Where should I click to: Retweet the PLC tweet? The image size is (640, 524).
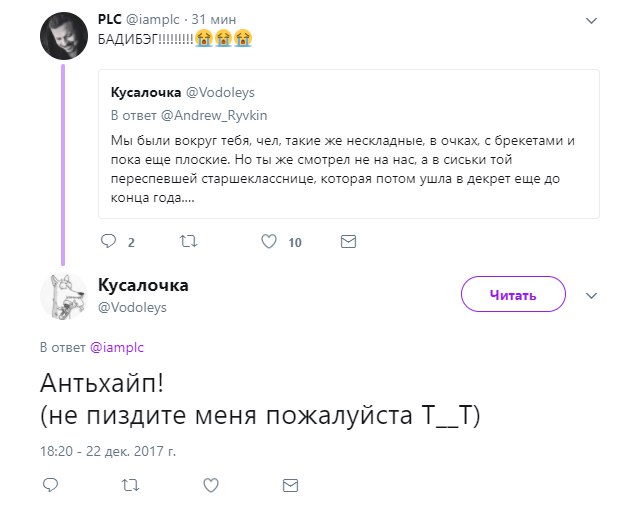tap(187, 241)
